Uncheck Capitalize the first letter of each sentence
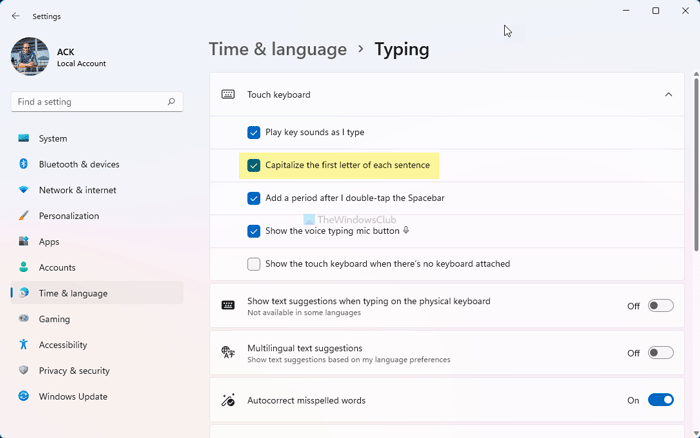Viewport: 700px width, 438px height. 254,165
